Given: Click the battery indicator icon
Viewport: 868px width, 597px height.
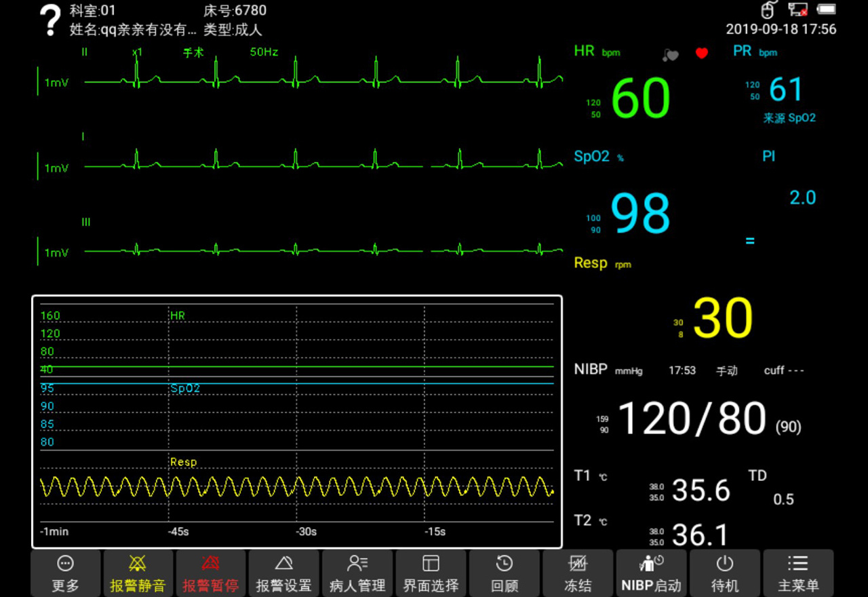Looking at the screenshot, I should [x=826, y=10].
